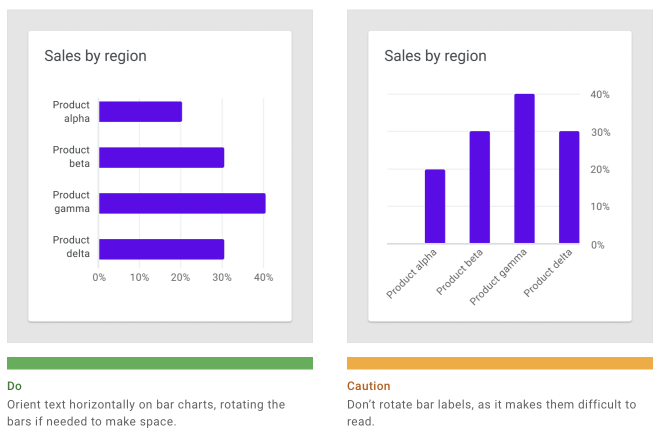Click the tallest vertical bar for Product gamma
The width and height of the screenshot is (666, 440).
tap(524, 168)
